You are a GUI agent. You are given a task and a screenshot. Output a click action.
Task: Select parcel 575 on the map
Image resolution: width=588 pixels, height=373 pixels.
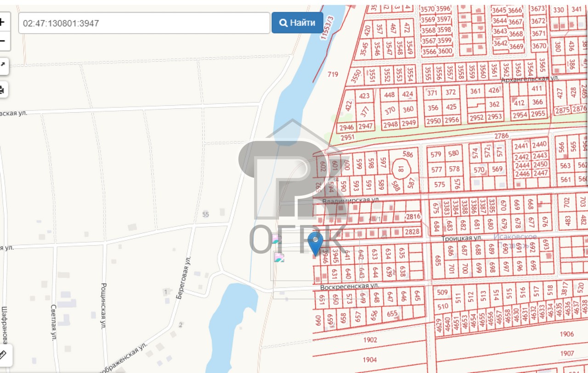440,185
